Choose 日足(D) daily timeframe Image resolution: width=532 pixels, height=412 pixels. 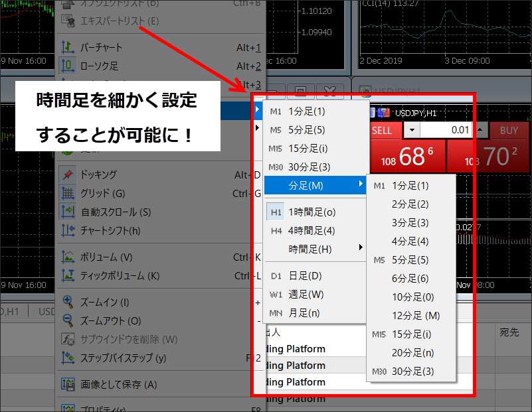304,276
